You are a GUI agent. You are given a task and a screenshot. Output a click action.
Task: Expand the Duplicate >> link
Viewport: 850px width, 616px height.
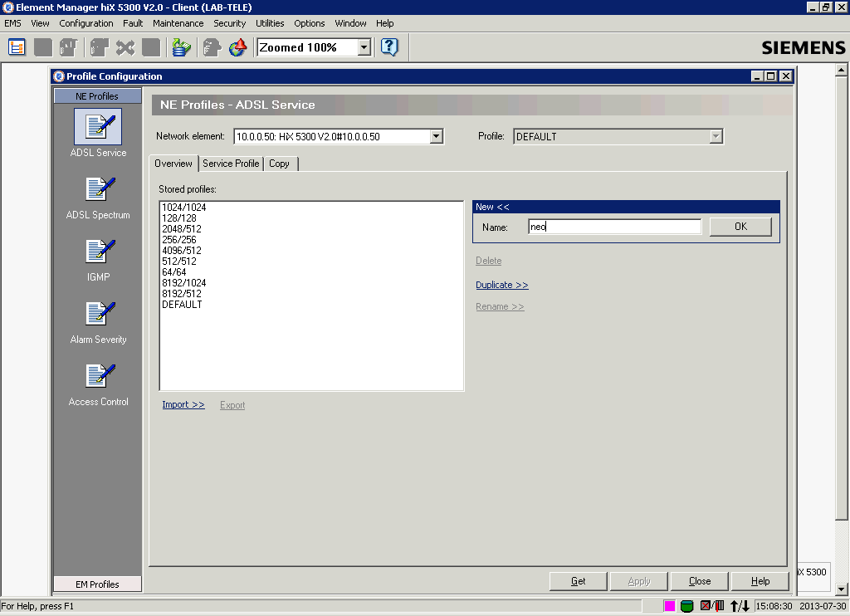coord(502,285)
